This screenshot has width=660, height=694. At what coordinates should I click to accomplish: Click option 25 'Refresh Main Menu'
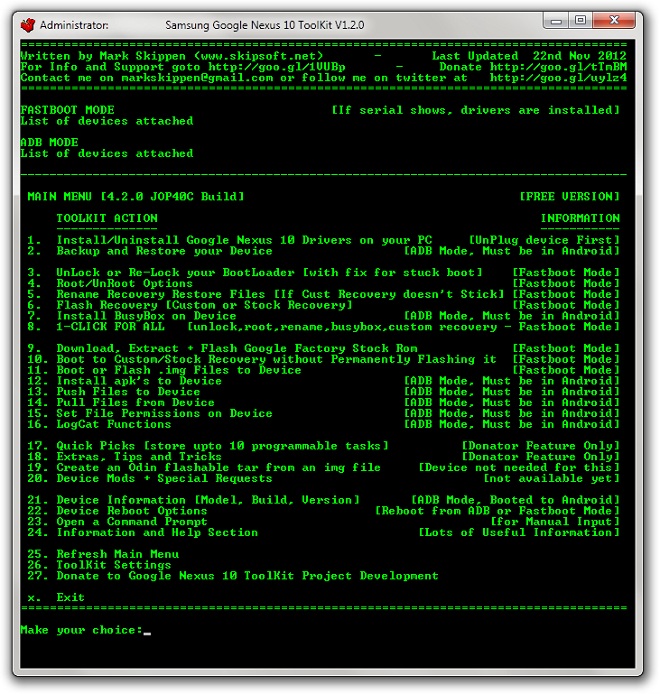click(x=103, y=555)
